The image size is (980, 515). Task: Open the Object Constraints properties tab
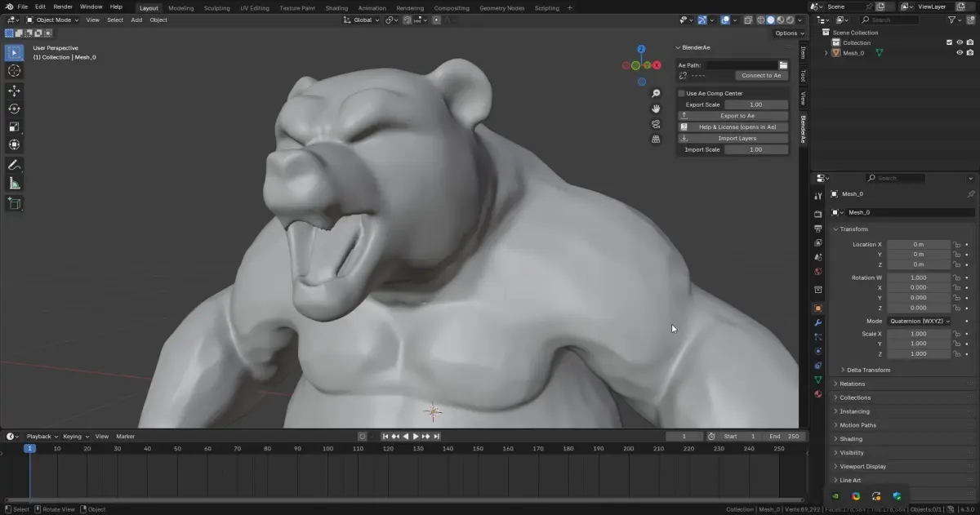point(817,366)
